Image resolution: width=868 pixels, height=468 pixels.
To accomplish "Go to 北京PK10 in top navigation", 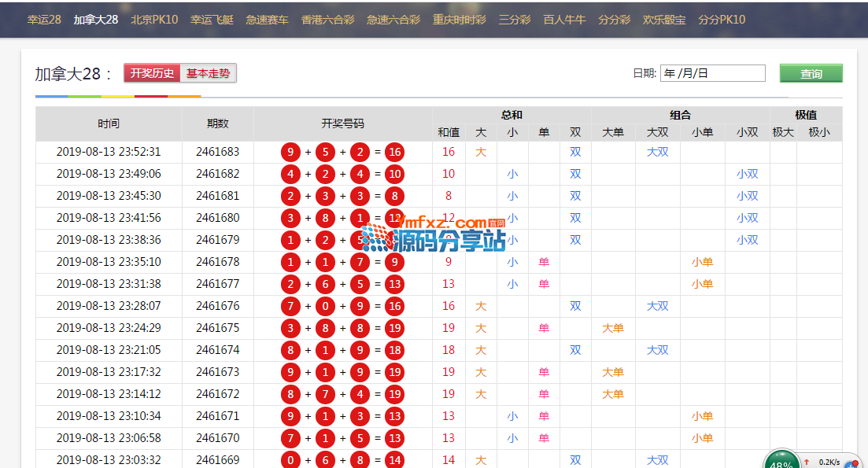I will tap(154, 20).
